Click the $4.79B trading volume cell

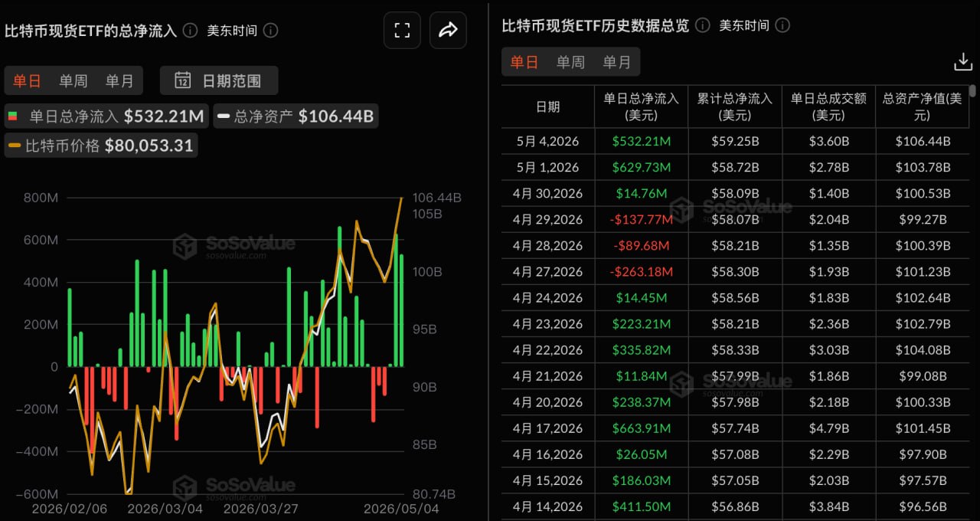tap(828, 428)
